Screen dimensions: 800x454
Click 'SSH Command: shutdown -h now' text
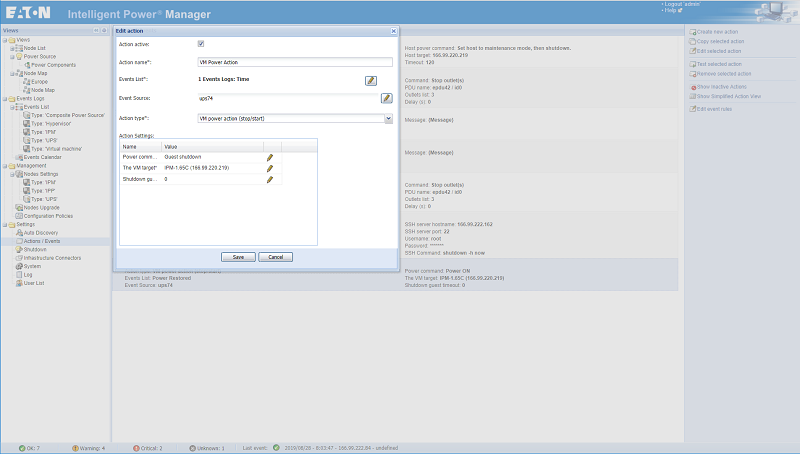(445, 253)
